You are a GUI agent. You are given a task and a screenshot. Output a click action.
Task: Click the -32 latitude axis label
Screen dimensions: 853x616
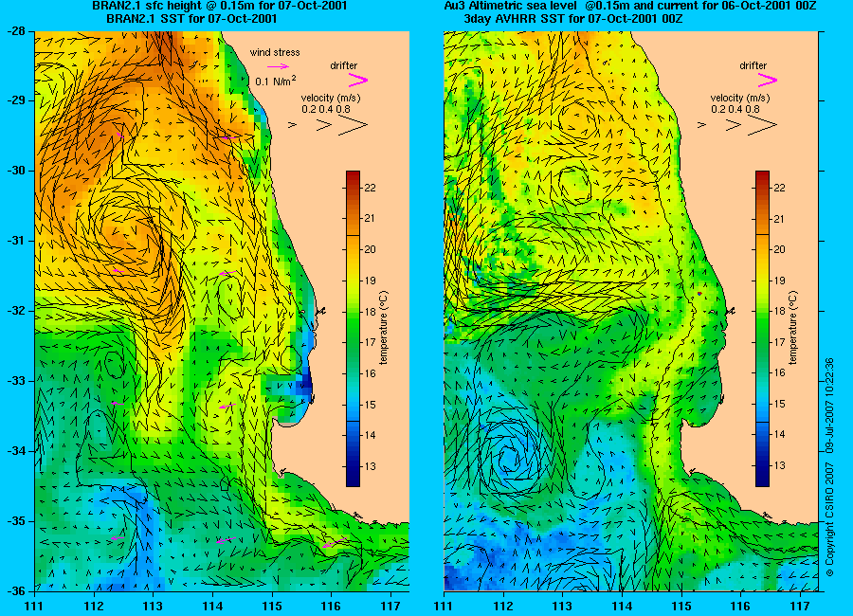(x=15, y=311)
